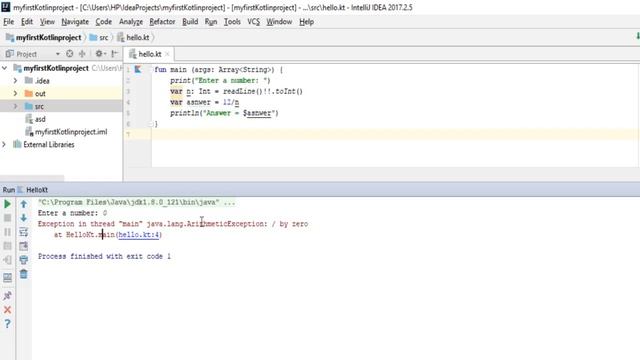Screen dimensions: 640x360
Task: Select the HelloKt run tab
Action: pos(33,190)
